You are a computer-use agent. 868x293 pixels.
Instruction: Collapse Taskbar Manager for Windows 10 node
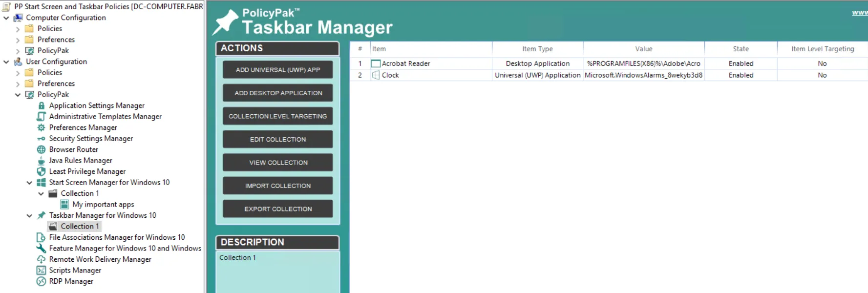point(29,215)
